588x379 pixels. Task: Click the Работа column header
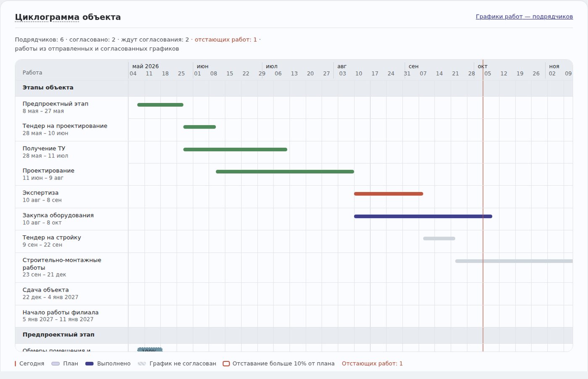pos(32,73)
